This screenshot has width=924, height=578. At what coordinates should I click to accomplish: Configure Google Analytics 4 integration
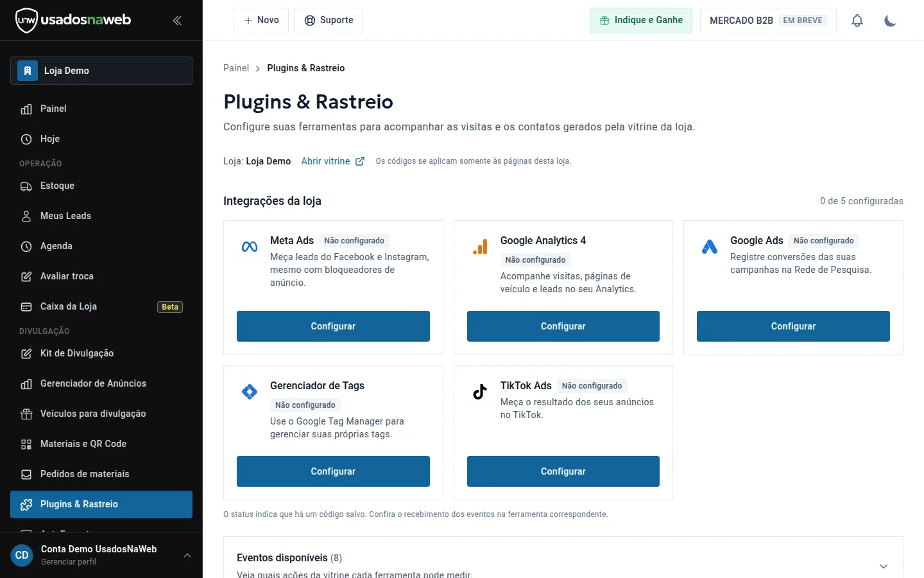pos(563,326)
